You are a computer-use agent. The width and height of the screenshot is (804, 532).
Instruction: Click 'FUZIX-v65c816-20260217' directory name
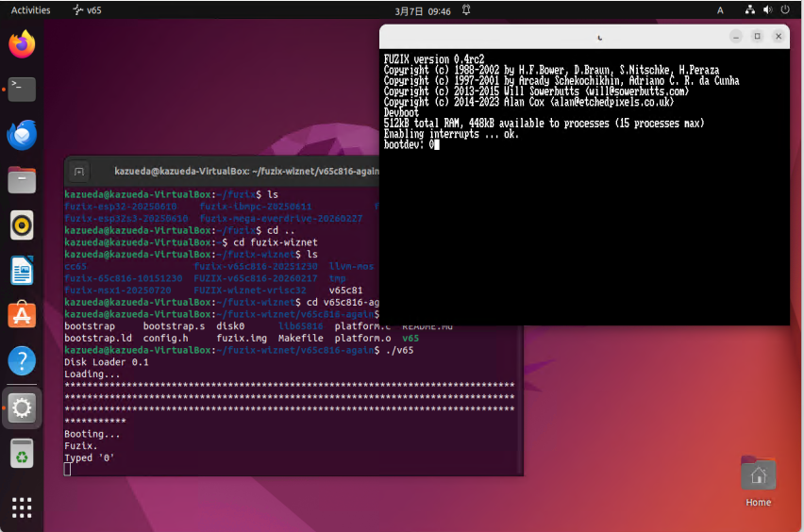pos(256,278)
